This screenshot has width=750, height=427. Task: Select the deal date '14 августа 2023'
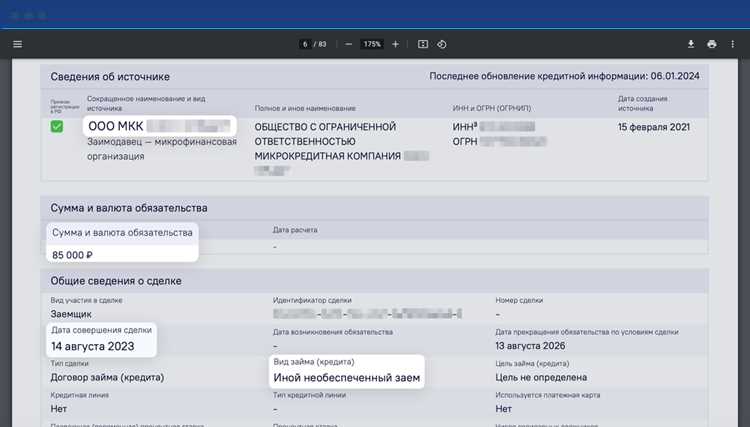point(93,346)
